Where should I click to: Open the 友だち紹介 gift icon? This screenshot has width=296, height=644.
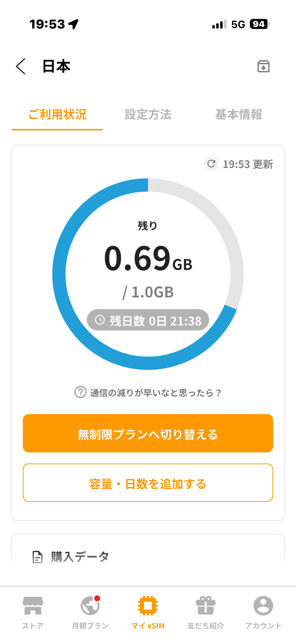[205, 605]
